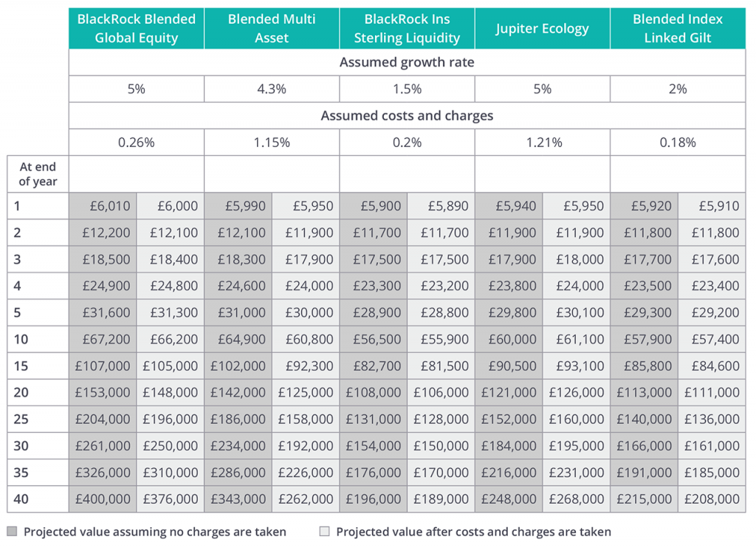Click the Jupiter Ecology fund header
The width and height of the screenshot is (756, 548).
point(542,29)
